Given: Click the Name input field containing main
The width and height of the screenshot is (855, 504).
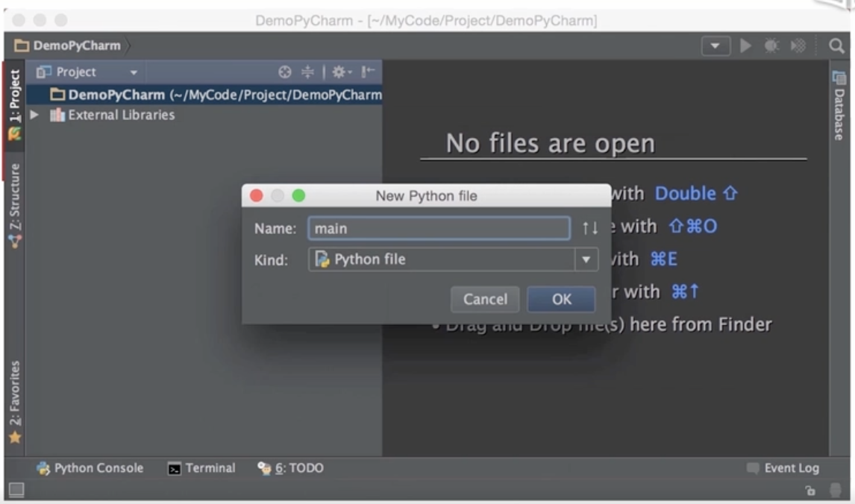Looking at the screenshot, I should 439,228.
